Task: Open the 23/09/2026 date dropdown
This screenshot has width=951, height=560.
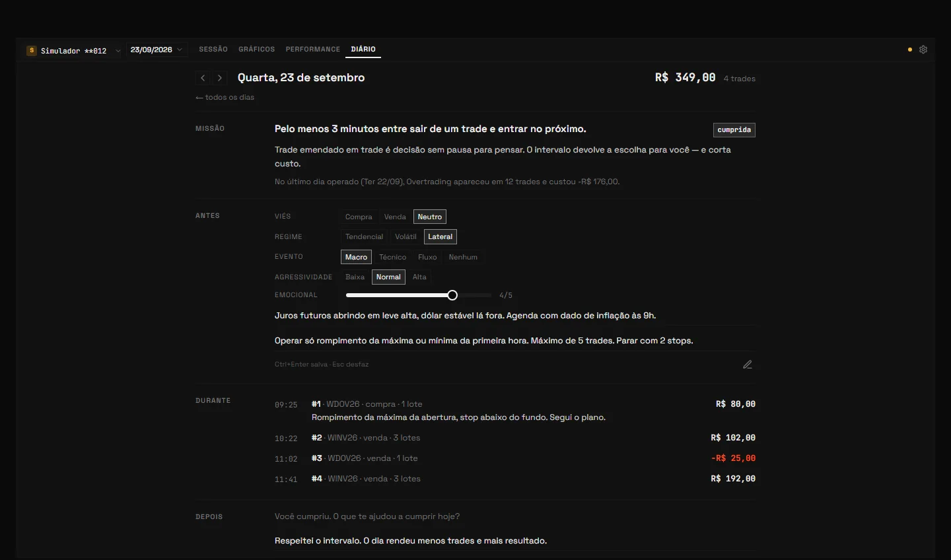Action: 157,50
